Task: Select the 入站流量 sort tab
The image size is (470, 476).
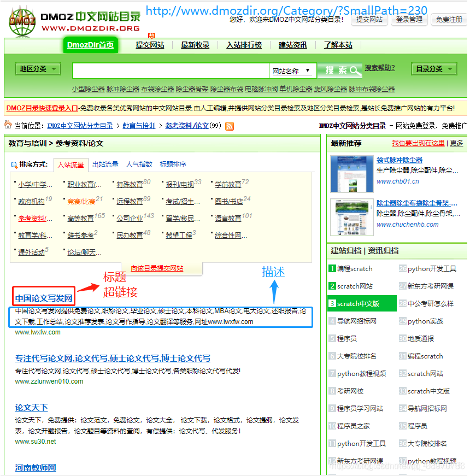Action: coord(70,165)
